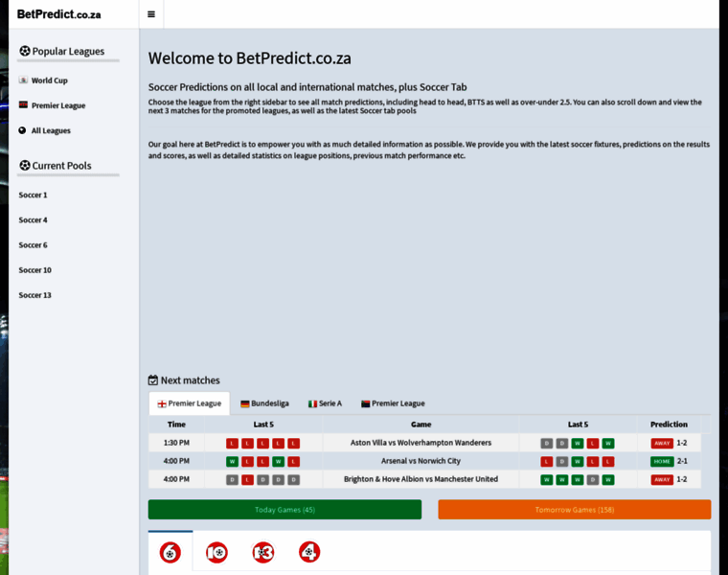Click the England flag on Premier League tab
The image size is (728, 575).
click(x=162, y=404)
